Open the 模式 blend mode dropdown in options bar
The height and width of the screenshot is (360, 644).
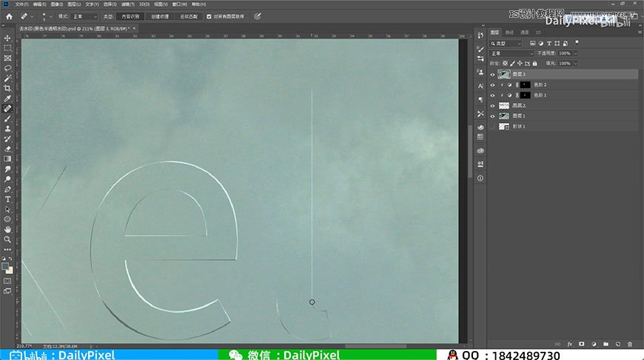tap(84, 16)
